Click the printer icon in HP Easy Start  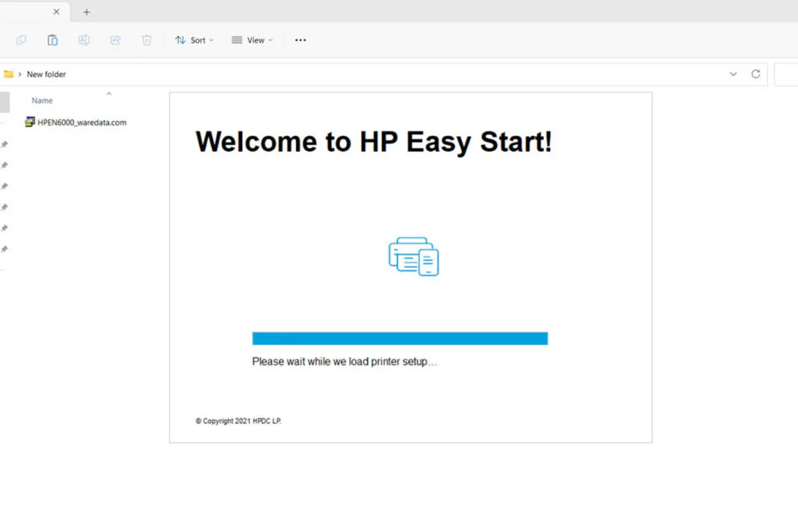tap(414, 257)
